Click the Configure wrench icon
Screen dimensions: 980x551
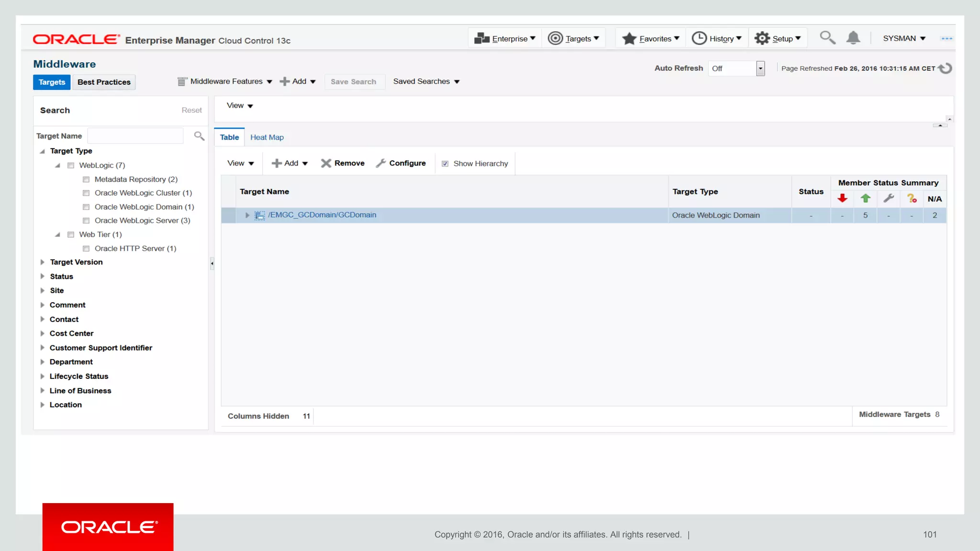(381, 164)
